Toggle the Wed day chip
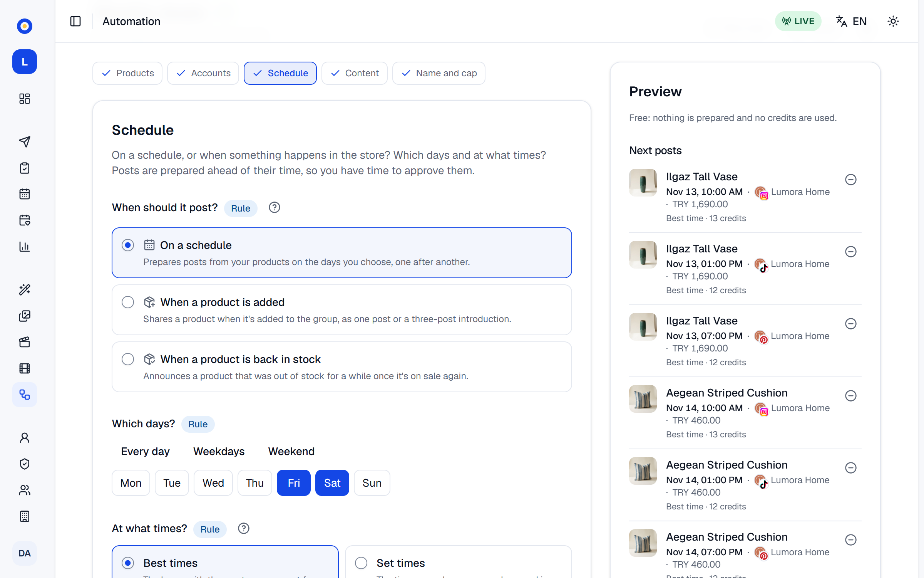The width and height of the screenshot is (924, 578). pos(213,483)
